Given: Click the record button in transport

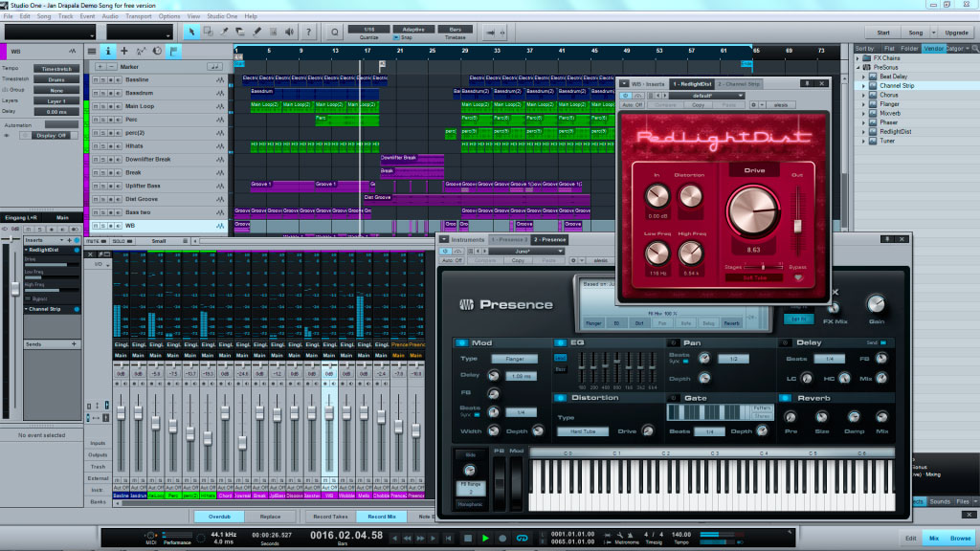Looking at the screenshot, I should pyautogui.click(x=502, y=538).
